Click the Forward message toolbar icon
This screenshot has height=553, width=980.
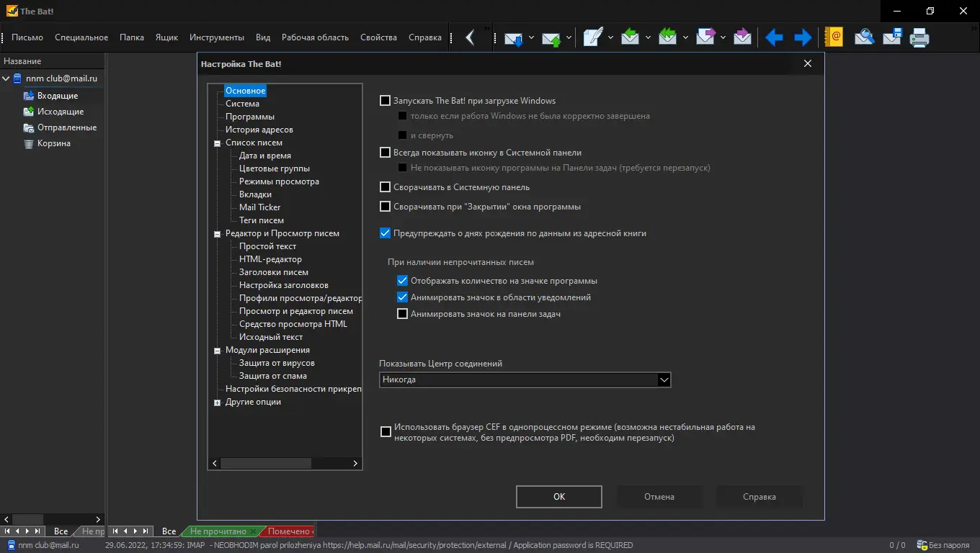pos(705,37)
